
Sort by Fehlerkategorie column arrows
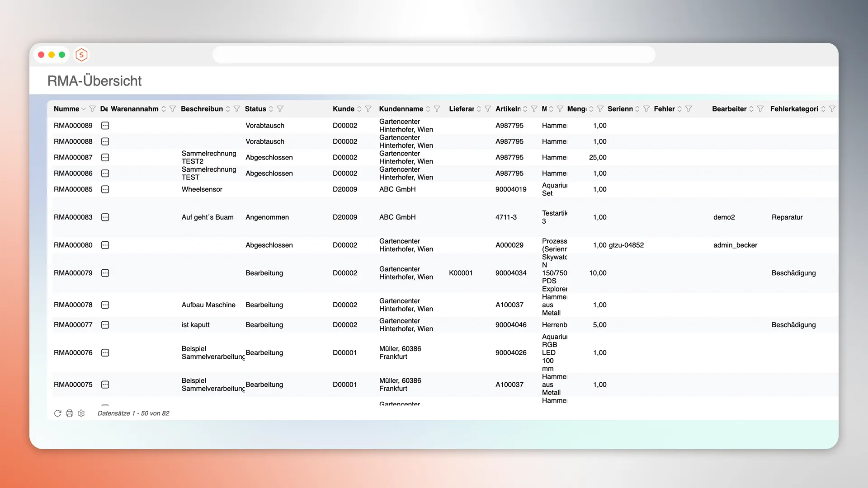pos(823,109)
